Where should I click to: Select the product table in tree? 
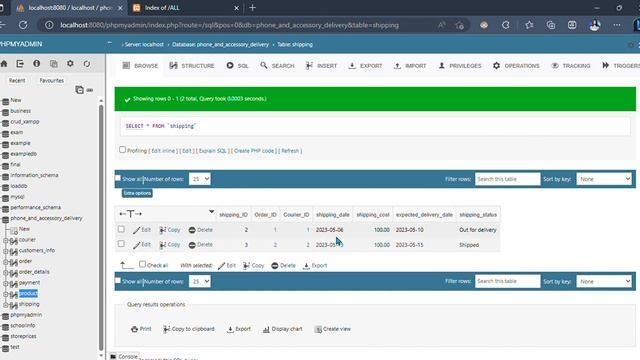pos(28,293)
